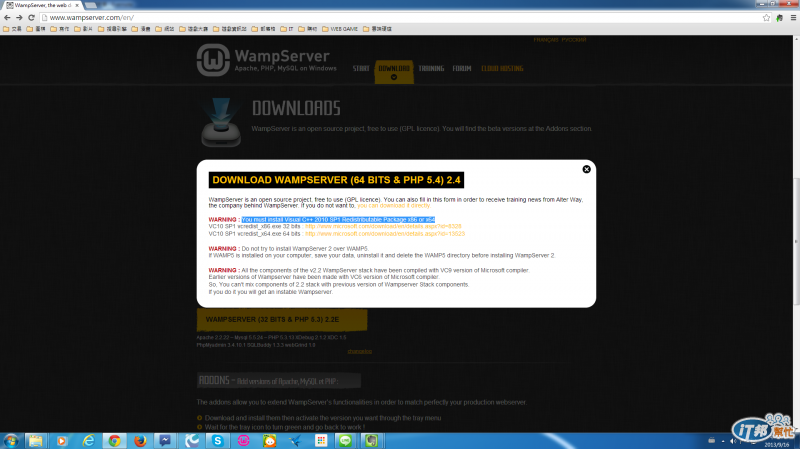Open the Training nav item
The width and height of the screenshot is (800, 449).
[431, 68]
